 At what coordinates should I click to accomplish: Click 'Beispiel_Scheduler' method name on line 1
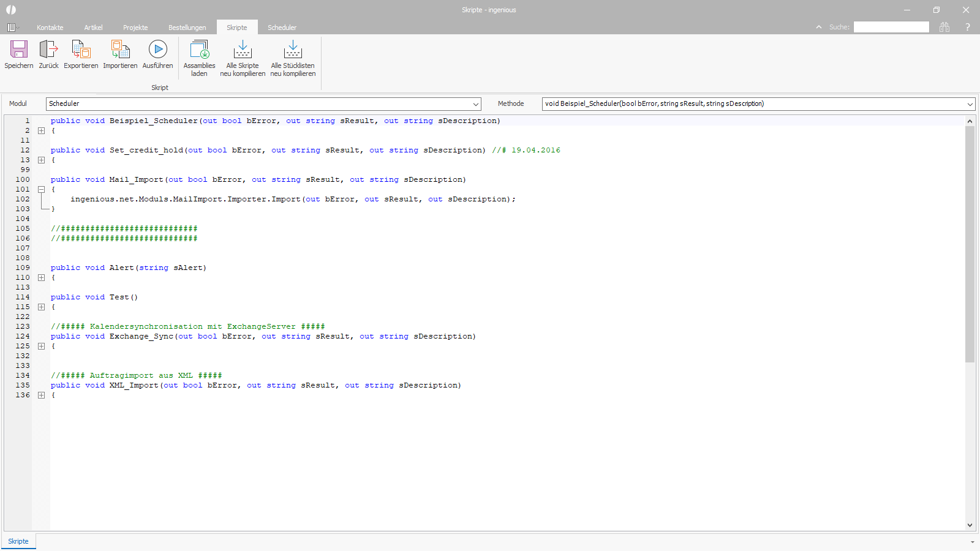[154, 121]
